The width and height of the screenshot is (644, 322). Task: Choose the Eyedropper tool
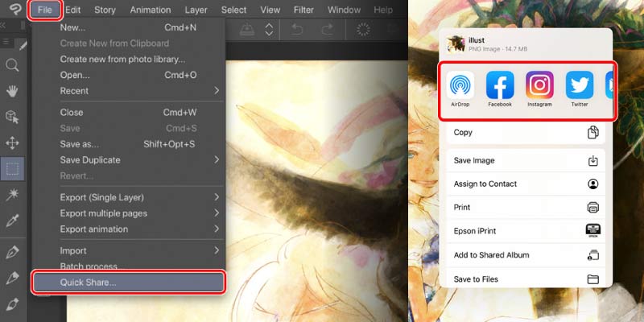[12, 221]
